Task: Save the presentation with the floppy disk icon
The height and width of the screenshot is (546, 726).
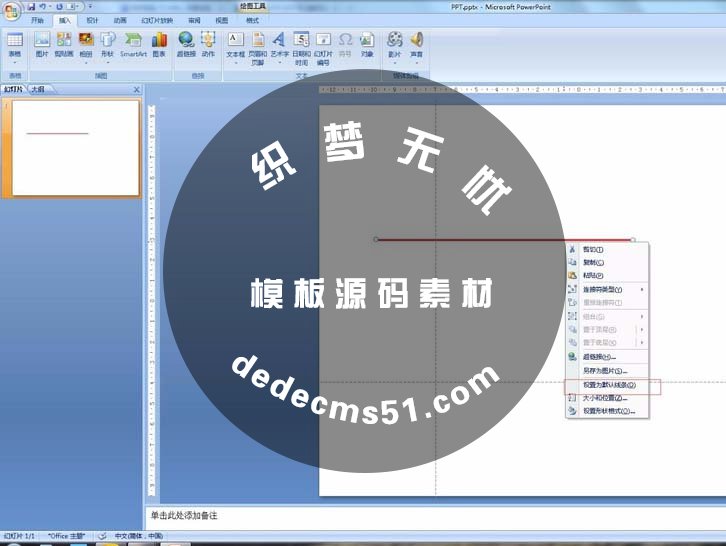Action: point(31,6)
